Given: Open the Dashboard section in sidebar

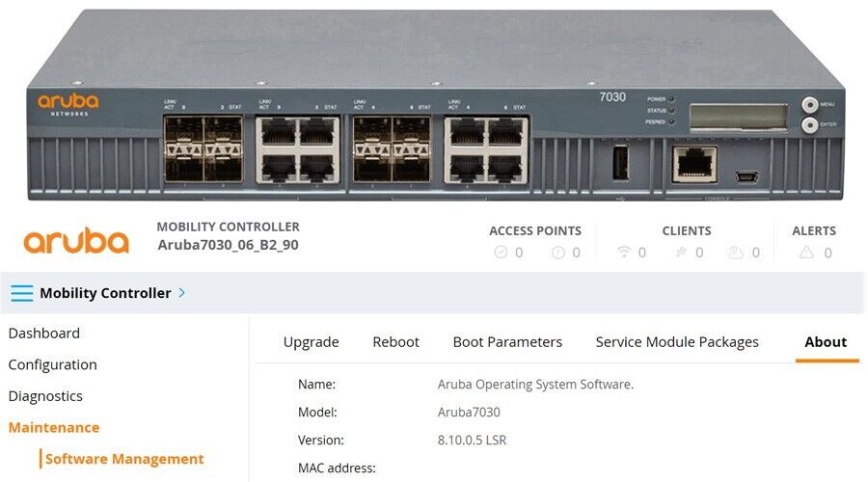Looking at the screenshot, I should click(44, 334).
